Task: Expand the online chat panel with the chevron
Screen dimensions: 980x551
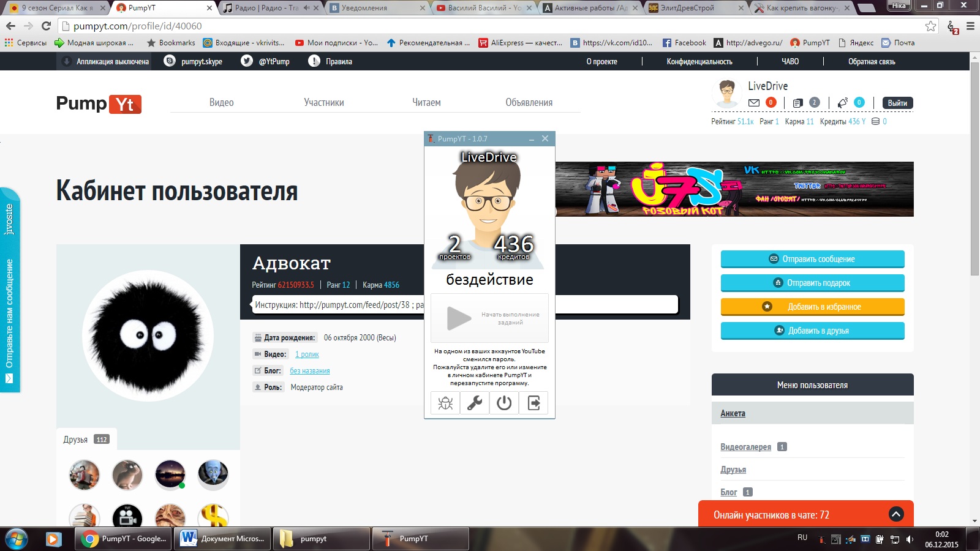Action: point(896,514)
